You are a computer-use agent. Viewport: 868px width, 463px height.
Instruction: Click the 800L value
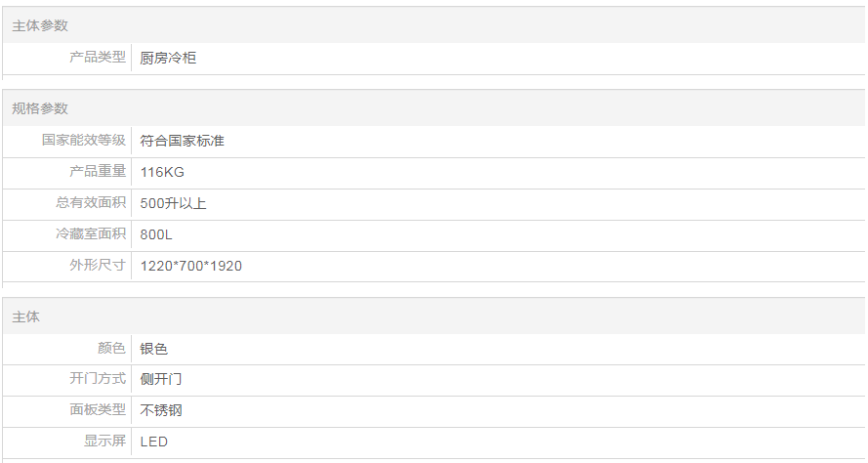(156, 234)
